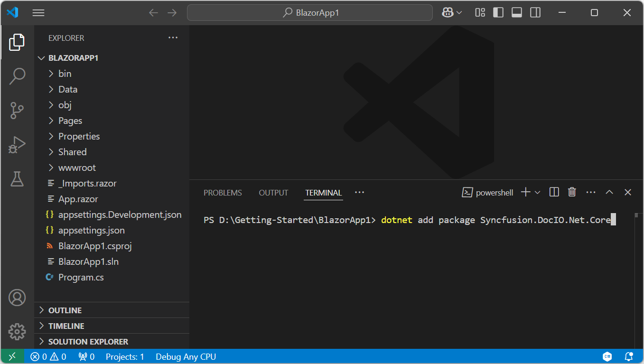
Task: Open the BlazorApp1.csproj file
Action: (x=112, y=246)
